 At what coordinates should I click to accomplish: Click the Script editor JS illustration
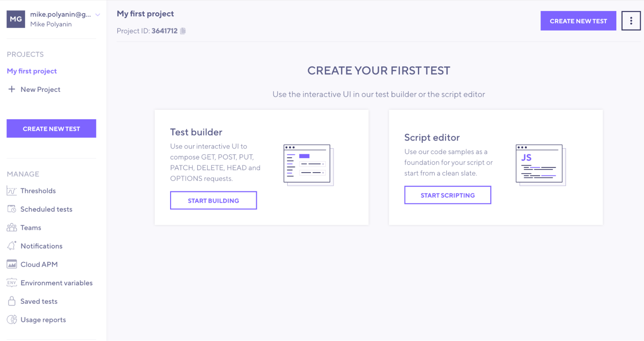pos(540,165)
